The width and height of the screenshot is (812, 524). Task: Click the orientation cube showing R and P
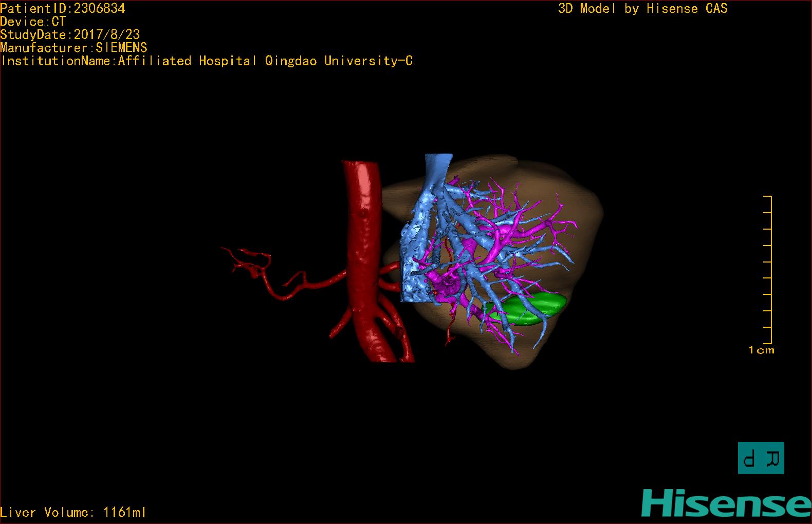(761, 458)
